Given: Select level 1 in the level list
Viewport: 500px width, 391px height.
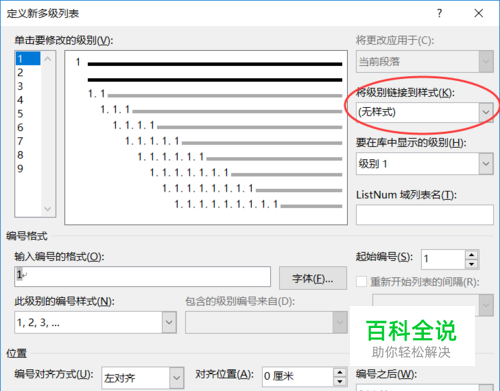Looking at the screenshot, I should [28, 59].
